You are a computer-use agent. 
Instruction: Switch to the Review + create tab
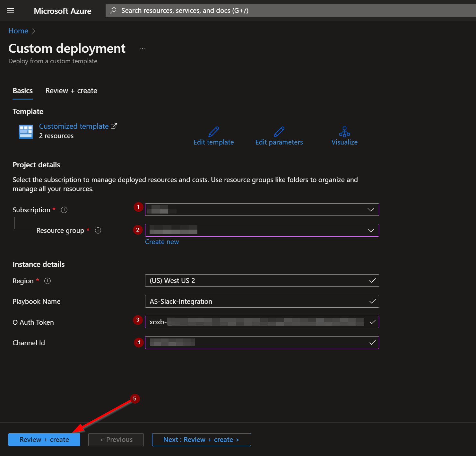point(71,91)
